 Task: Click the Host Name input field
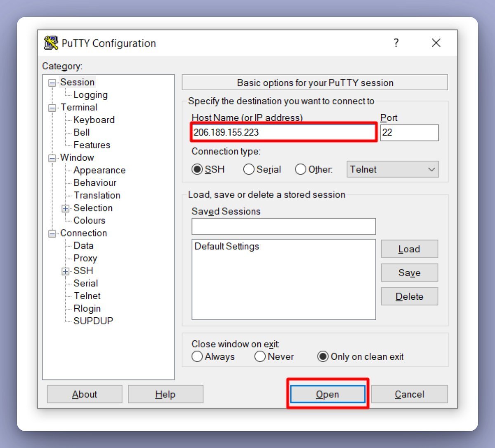tap(283, 132)
